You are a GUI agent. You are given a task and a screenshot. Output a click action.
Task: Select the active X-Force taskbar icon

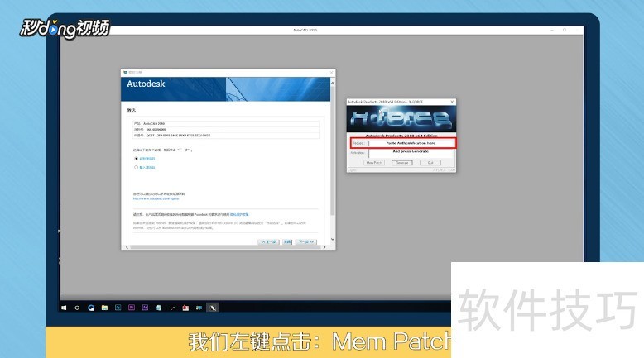pyautogui.click(x=213, y=308)
